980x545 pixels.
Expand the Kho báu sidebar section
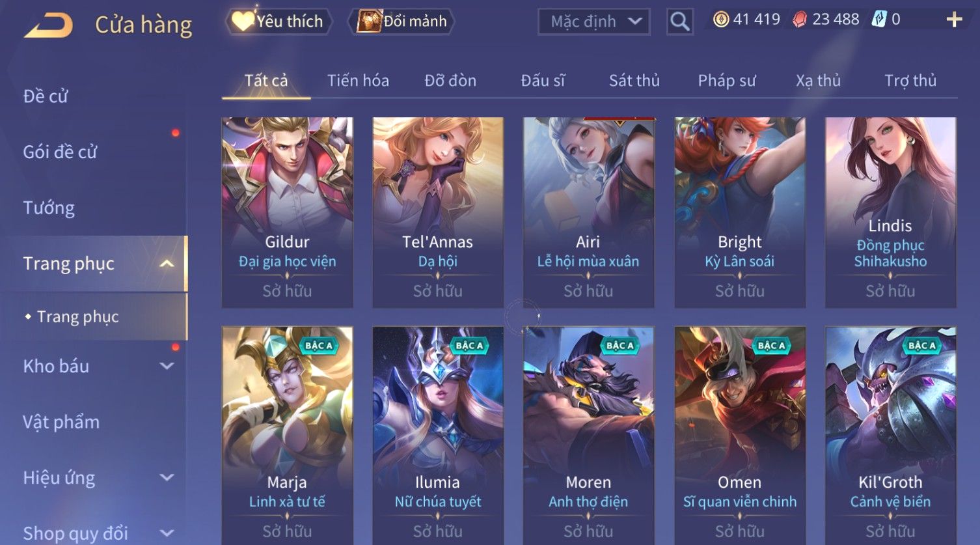167,366
